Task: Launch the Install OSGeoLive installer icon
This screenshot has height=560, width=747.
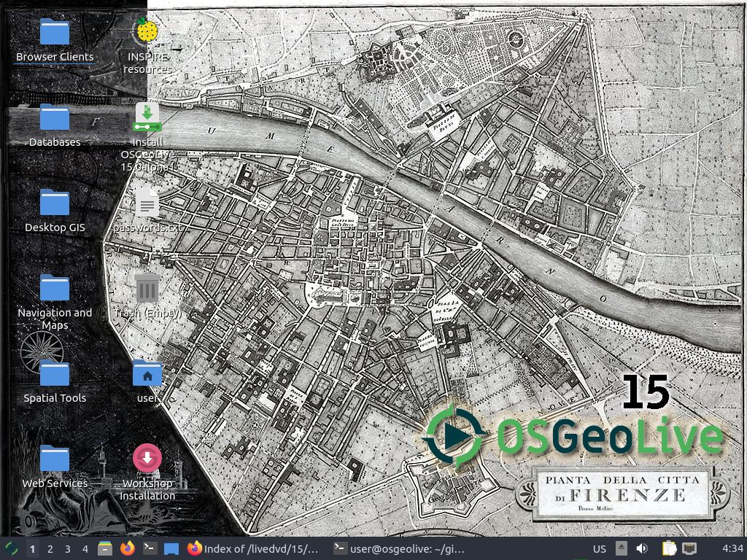Action: point(147,118)
